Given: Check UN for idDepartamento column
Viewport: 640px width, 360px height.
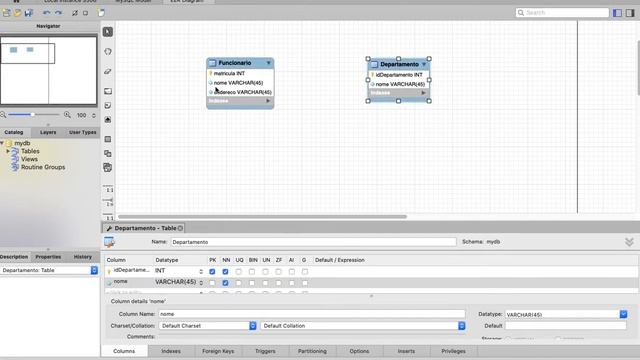Looking at the screenshot, I should 265,271.
